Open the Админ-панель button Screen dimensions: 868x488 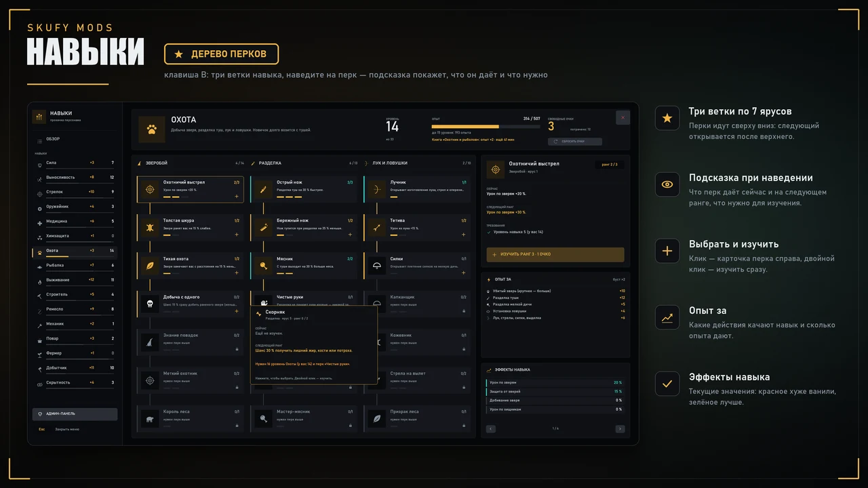click(x=75, y=413)
